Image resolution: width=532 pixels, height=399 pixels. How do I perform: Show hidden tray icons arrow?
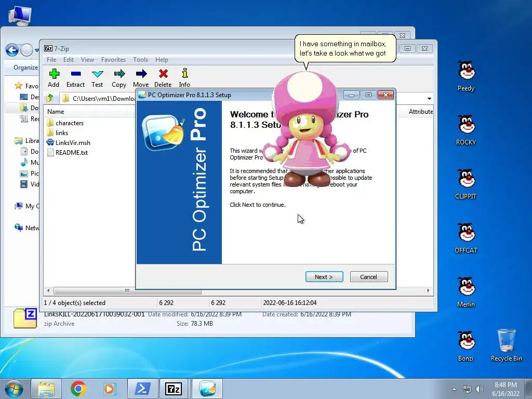(x=454, y=389)
